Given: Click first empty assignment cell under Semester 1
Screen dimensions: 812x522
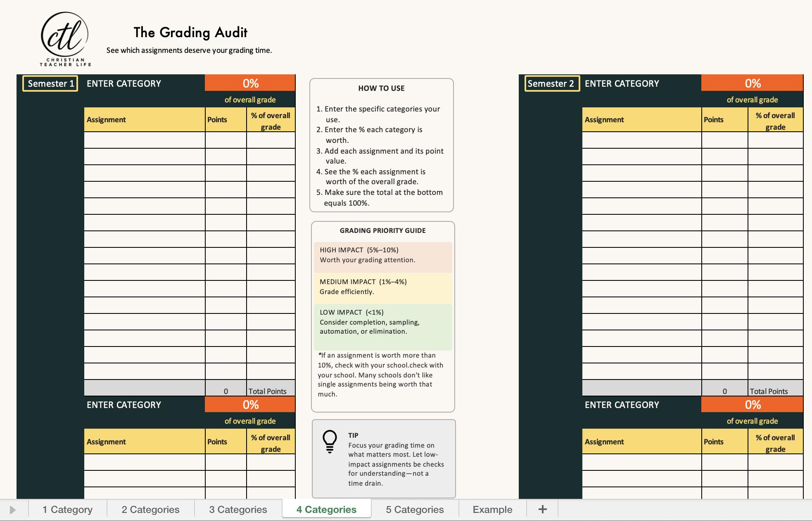Looking at the screenshot, I should pos(145,140).
